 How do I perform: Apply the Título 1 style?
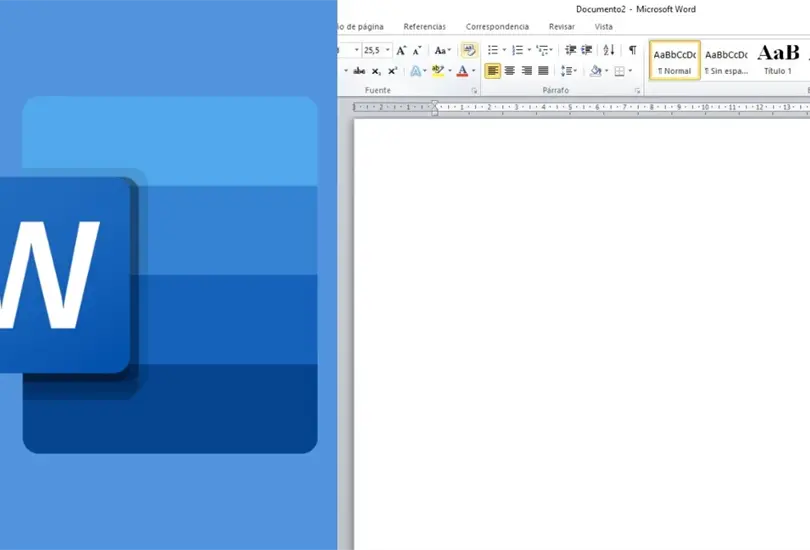(778, 60)
